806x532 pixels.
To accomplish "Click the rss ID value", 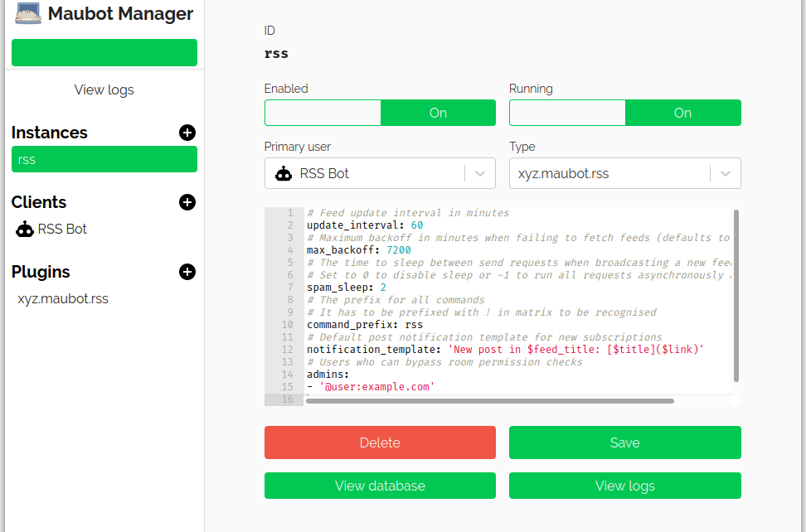I will coord(277,54).
